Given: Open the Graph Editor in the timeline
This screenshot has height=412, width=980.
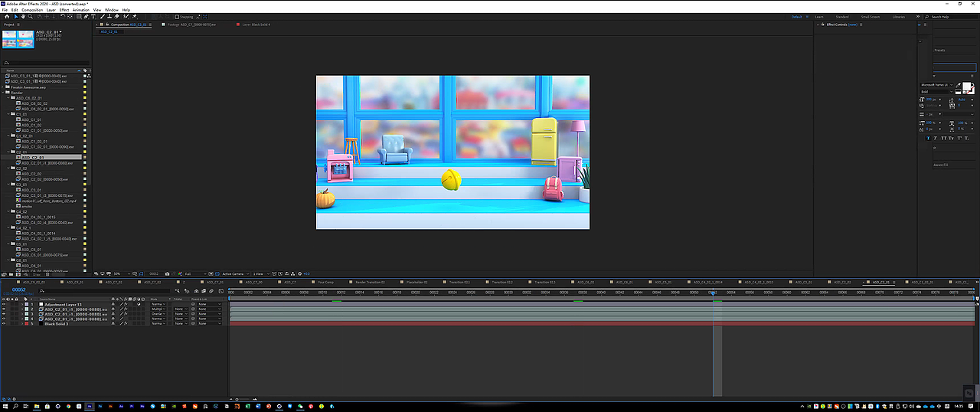Looking at the screenshot, I should [220, 291].
